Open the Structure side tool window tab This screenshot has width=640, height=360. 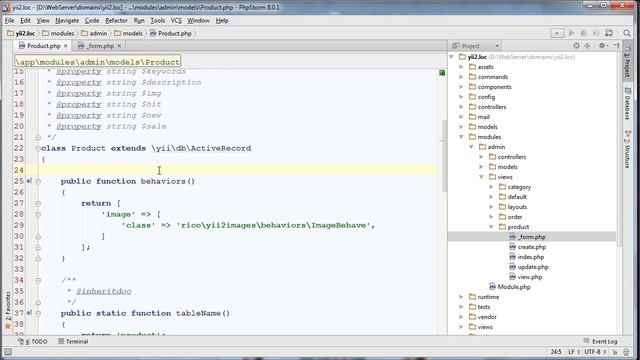click(627, 149)
